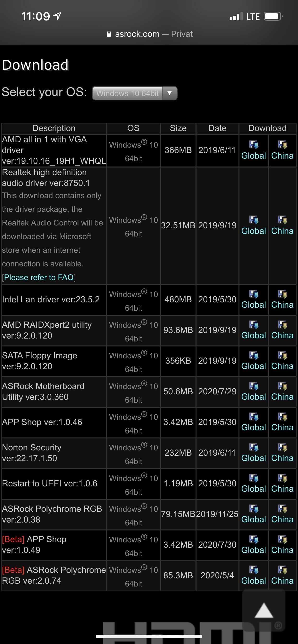The image size is (298, 644).
Task: Open the Windows 10 64bit OS dropdown
Action: 135,93
